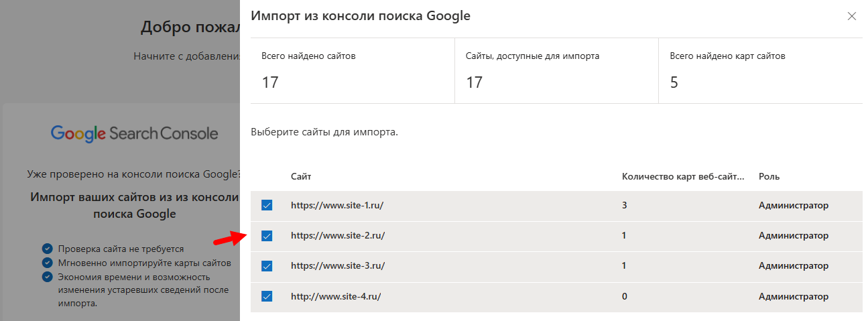This screenshot has height=321, width=868.
Task: Toggle the checkbox for site-2.ru
Action: [267, 236]
